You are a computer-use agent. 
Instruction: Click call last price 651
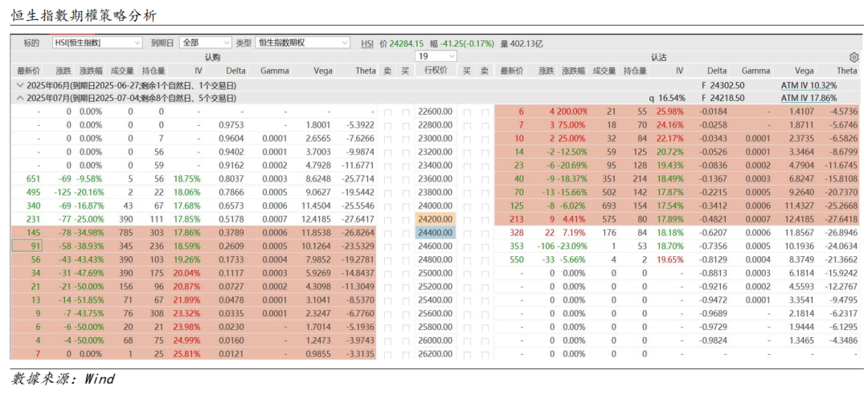pyautogui.click(x=33, y=177)
